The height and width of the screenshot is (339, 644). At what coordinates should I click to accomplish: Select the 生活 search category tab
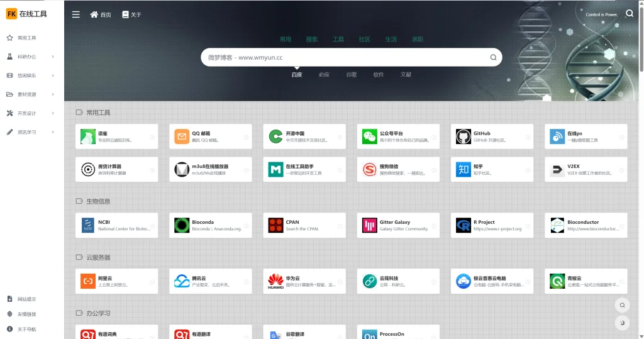pyautogui.click(x=391, y=40)
